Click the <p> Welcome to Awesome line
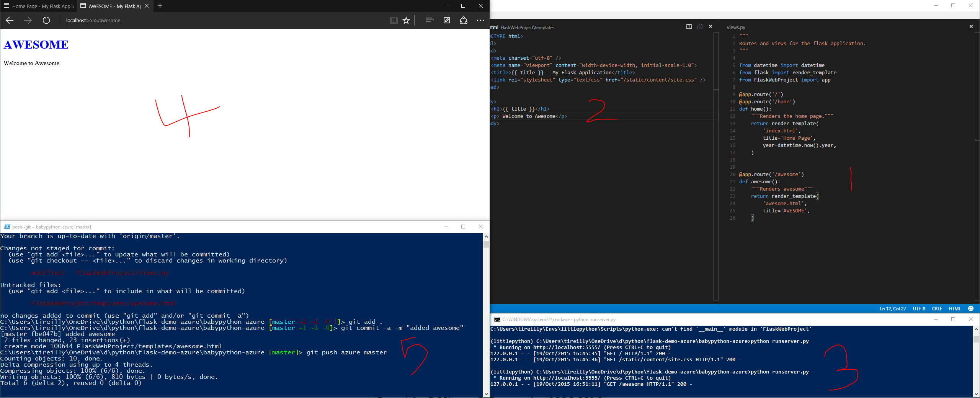This screenshot has width=980, height=398. pos(529,116)
